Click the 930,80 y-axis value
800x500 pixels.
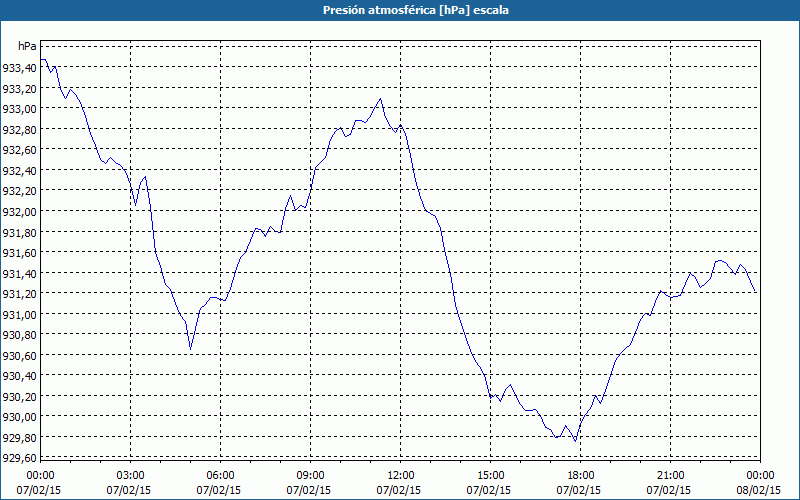(x=19, y=335)
